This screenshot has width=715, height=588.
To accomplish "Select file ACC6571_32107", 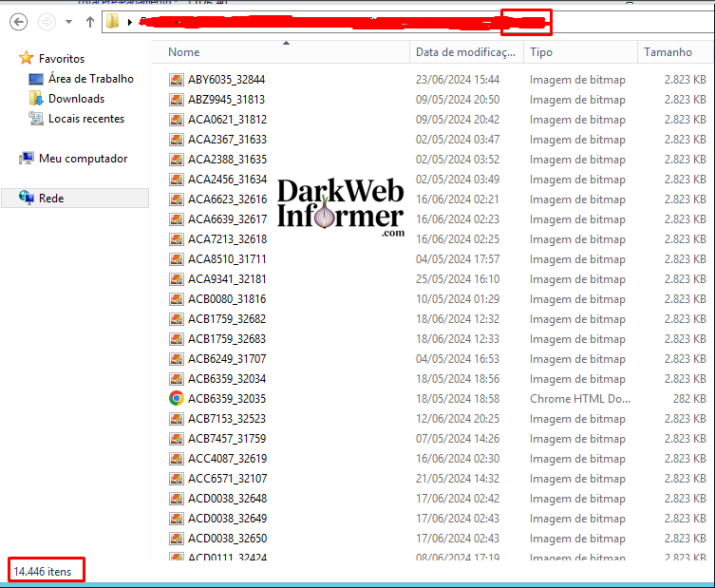I will tap(228, 479).
